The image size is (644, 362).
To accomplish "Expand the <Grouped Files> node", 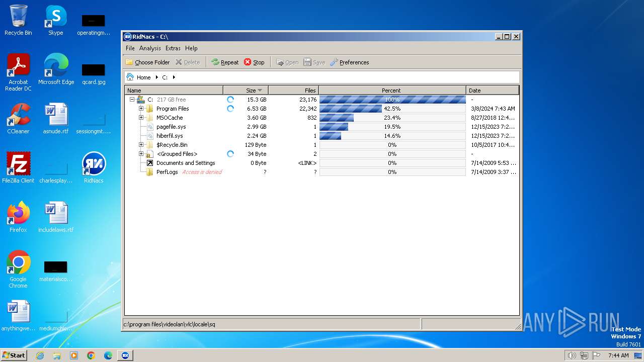I will [141, 154].
